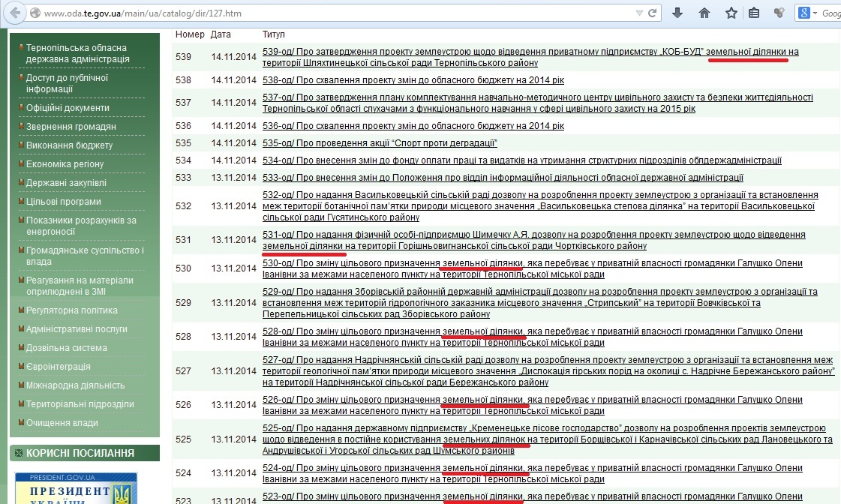Click the Титул column header

274,34
